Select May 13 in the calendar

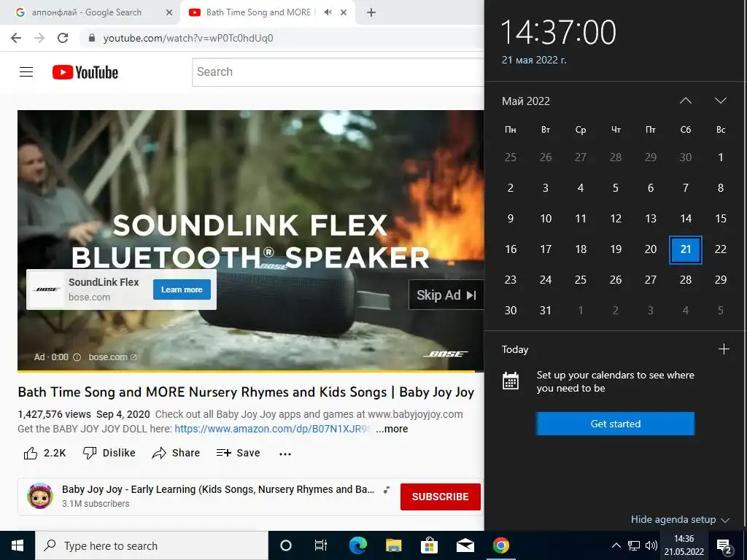click(651, 219)
